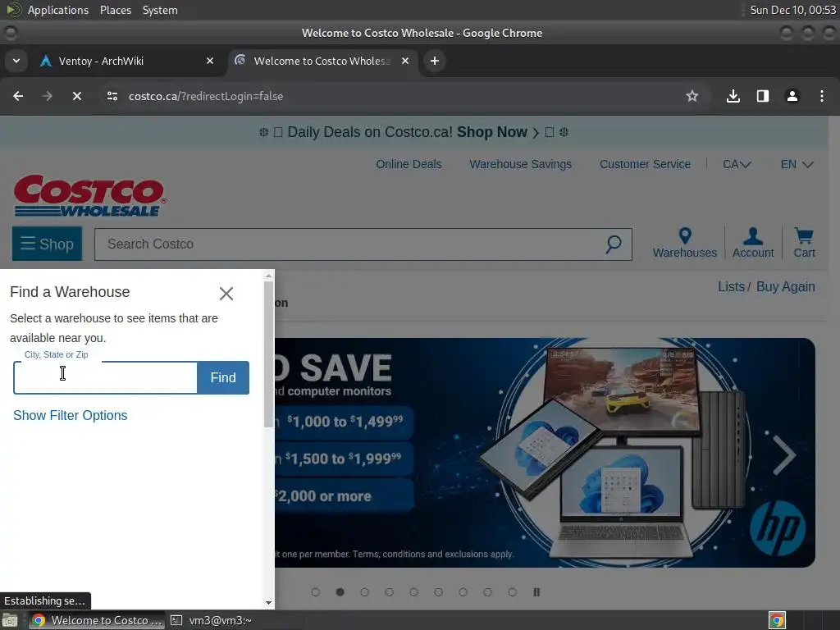This screenshot has height=630, width=840.
Task: Select the first carousel slide dot
Action: (x=316, y=592)
